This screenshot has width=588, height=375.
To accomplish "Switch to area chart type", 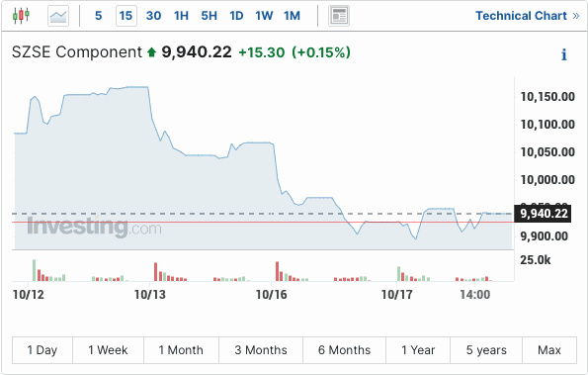I will point(58,16).
